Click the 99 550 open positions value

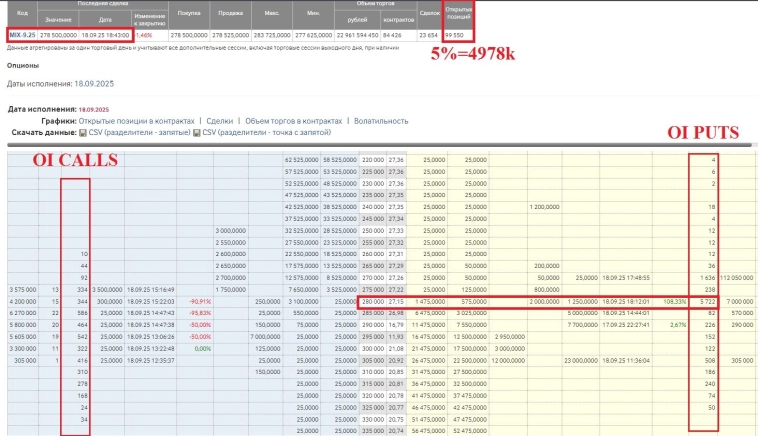pos(454,35)
